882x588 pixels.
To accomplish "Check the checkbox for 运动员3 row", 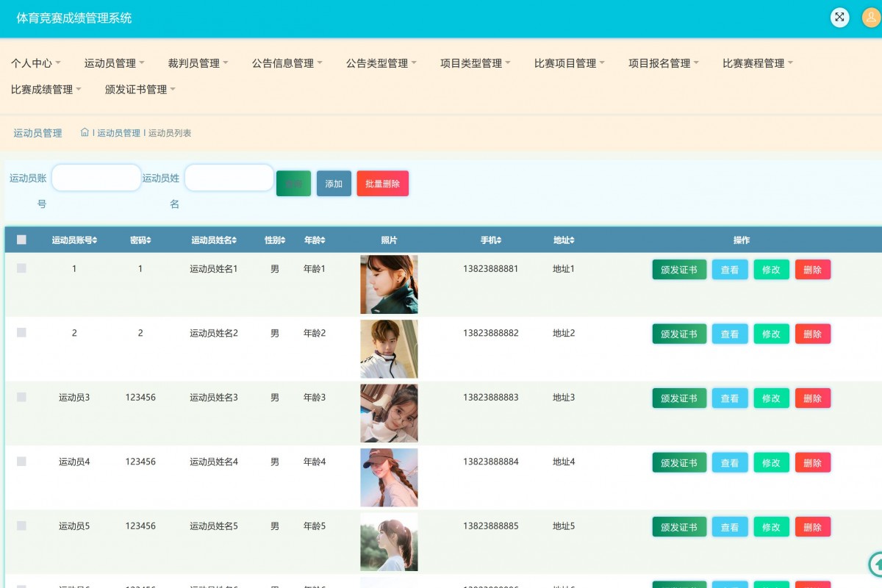I will 21,397.
